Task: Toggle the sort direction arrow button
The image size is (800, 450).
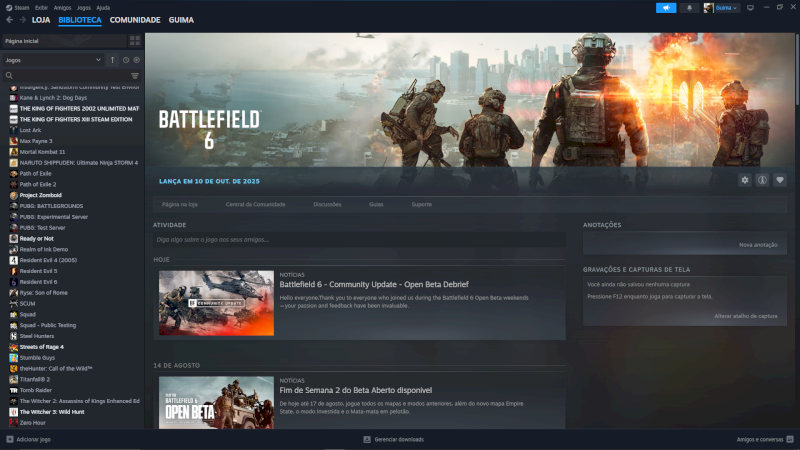Action: point(112,60)
